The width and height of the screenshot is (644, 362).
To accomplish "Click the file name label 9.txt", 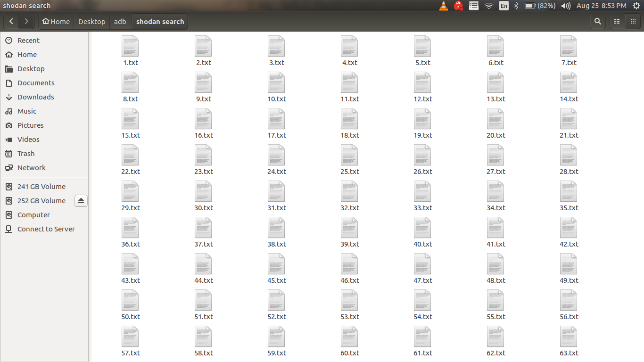I will pyautogui.click(x=203, y=99).
